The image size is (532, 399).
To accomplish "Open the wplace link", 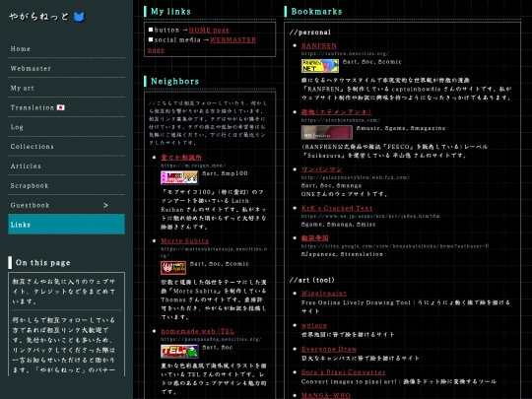I will click(314, 326).
